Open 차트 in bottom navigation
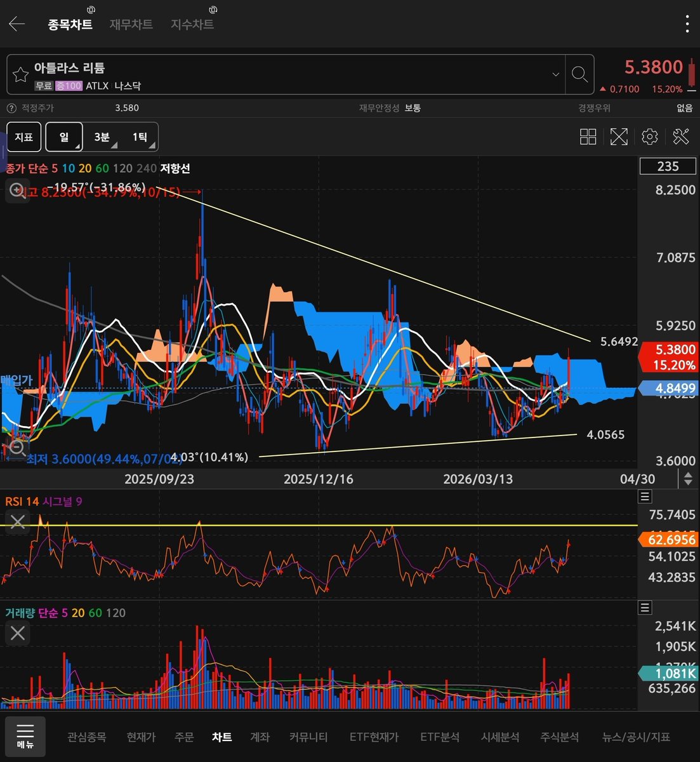This screenshot has height=762, width=700. tap(222, 737)
